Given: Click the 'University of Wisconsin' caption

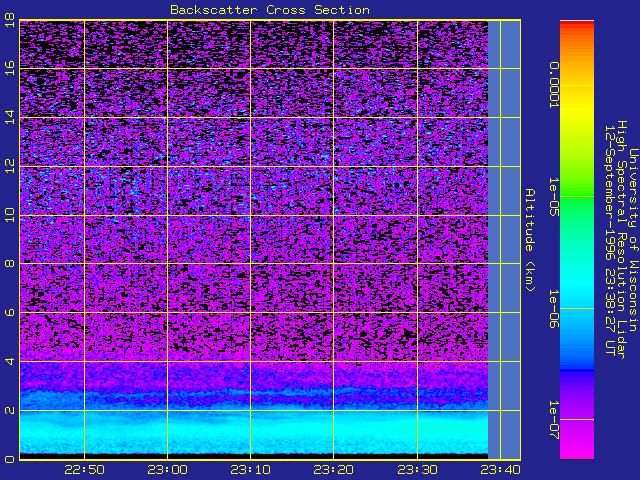Looking at the screenshot, I should pos(633,240).
